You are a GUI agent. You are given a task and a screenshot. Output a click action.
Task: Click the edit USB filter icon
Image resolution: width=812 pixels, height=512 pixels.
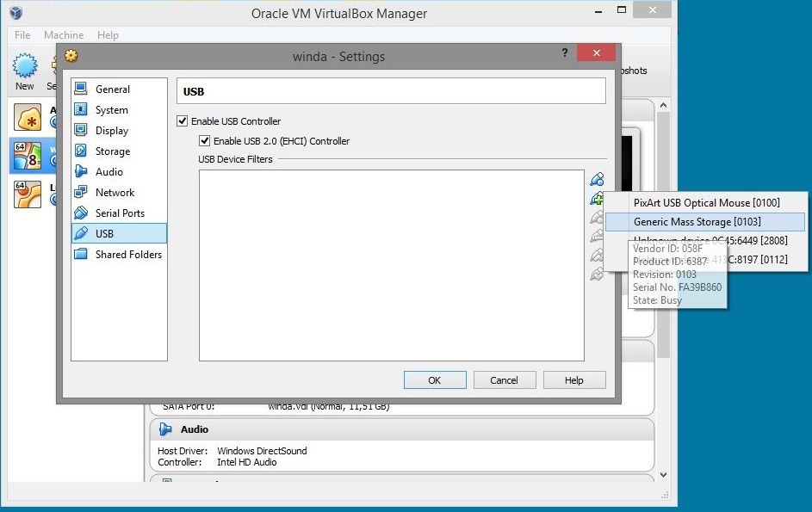(x=597, y=218)
